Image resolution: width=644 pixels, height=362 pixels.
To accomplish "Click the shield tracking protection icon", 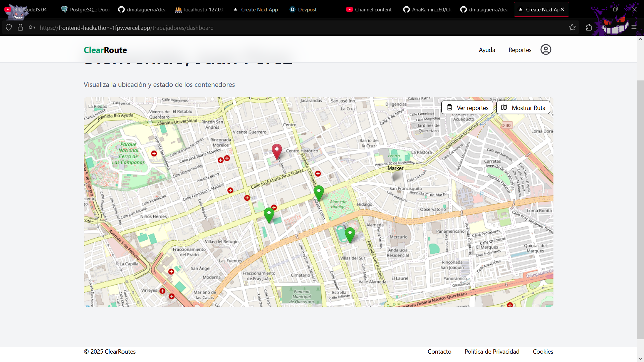I will pos(9,27).
